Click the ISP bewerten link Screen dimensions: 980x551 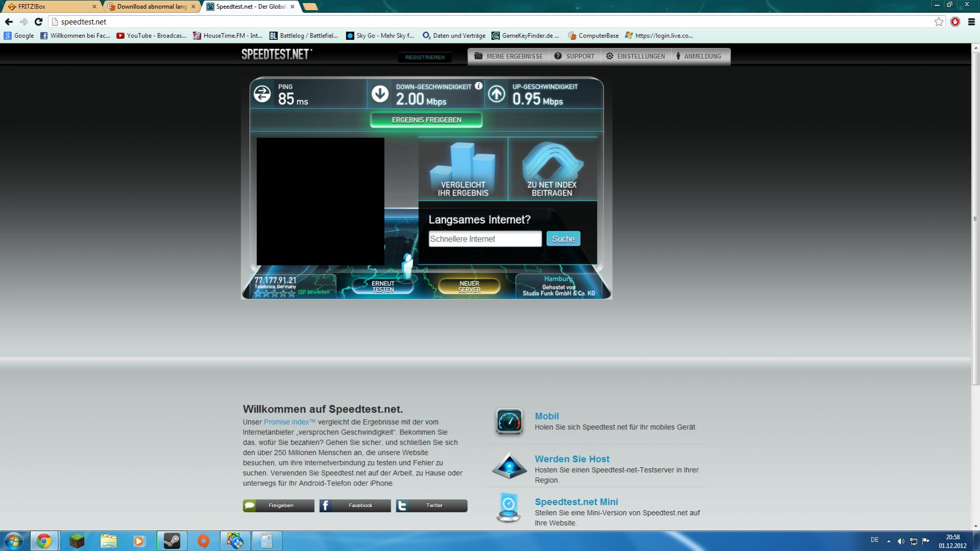tap(314, 292)
